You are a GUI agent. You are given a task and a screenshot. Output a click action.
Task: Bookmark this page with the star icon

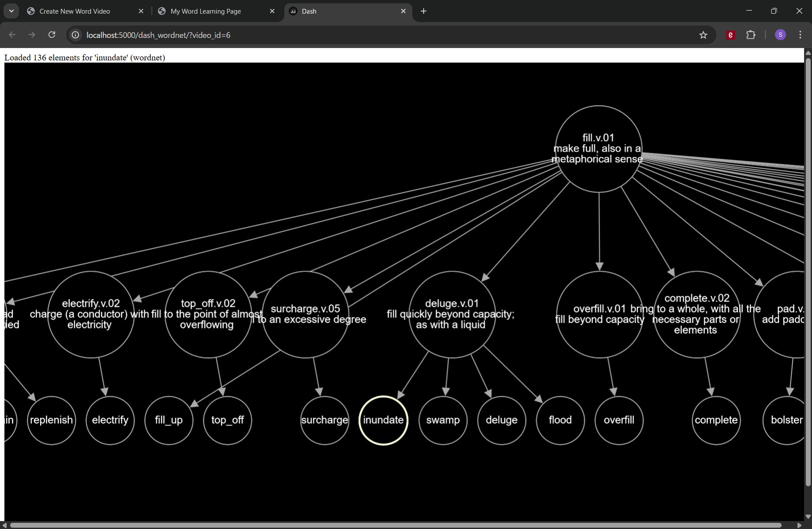point(703,35)
